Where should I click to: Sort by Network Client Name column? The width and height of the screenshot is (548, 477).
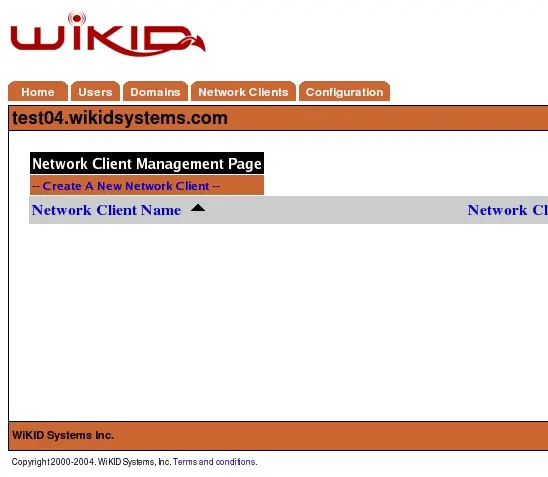pos(106,210)
